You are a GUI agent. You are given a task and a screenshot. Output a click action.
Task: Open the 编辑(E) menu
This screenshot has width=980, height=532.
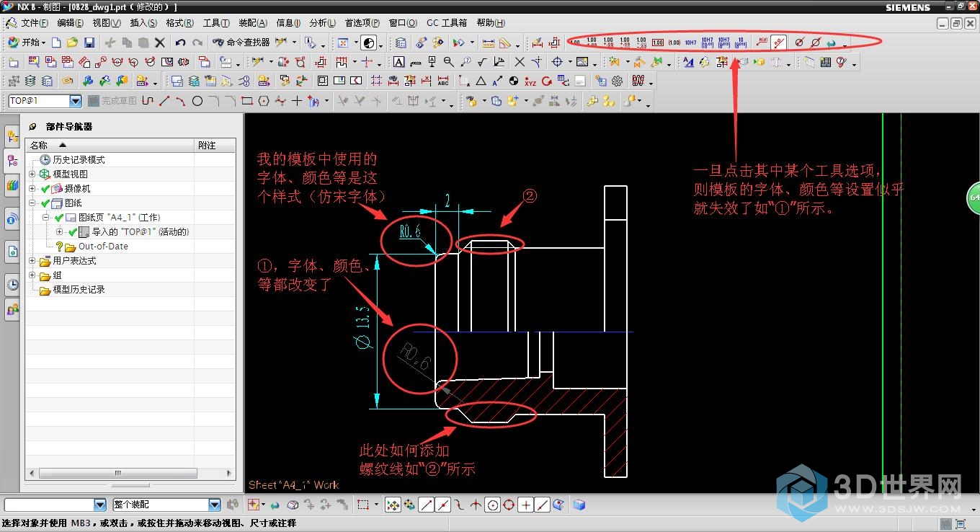[71, 23]
